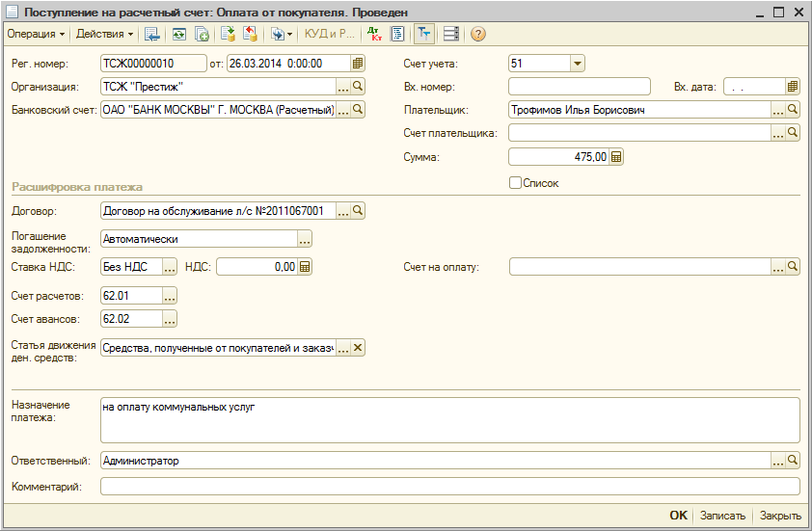Click the Погашение задолженности field Автоматически
Viewport: 812px width, 531px height.
click(x=199, y=239)
